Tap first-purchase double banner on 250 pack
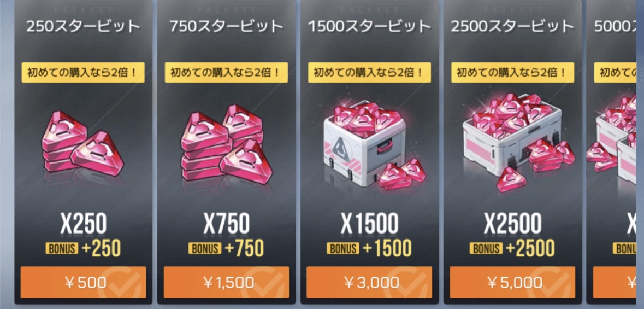This screenshot has height=309, width=644. point(84,73)
